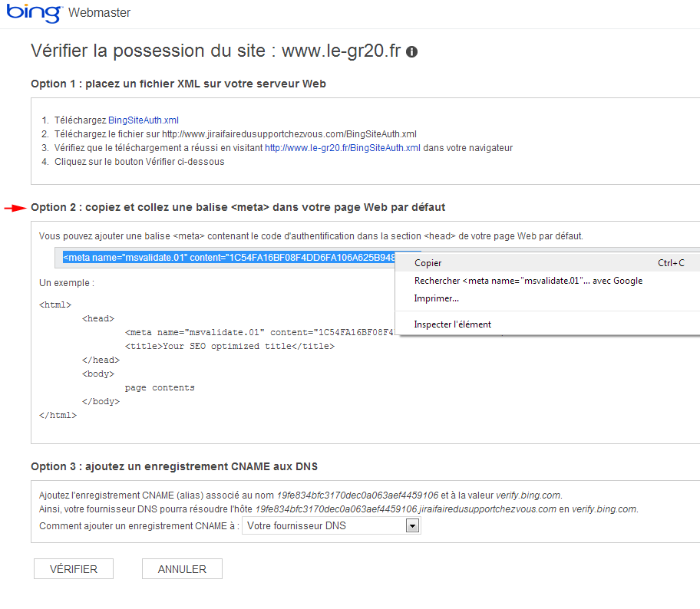The height and width of the screenshot is (609, 700).
Task: Open the http://www.le-gr20.fr/BingSiteAuth.xml link
Action: [x=342, y=148]
